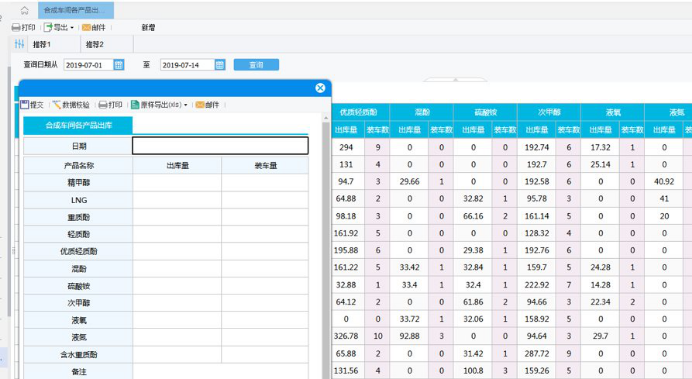Click the 日期 date input field
The image size is (692, 379).
coord(220,146)
